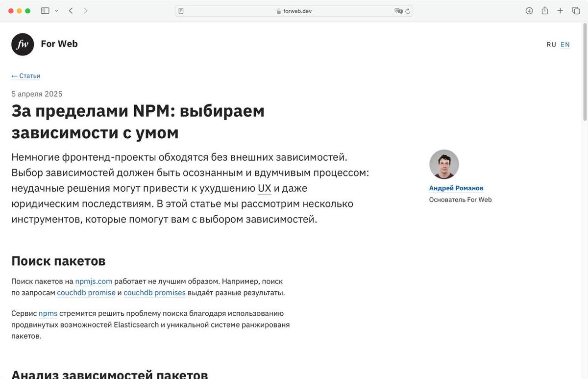Click the author's avatar photo
The width and height of the screenshot is (588, 379).
point(444,164)
